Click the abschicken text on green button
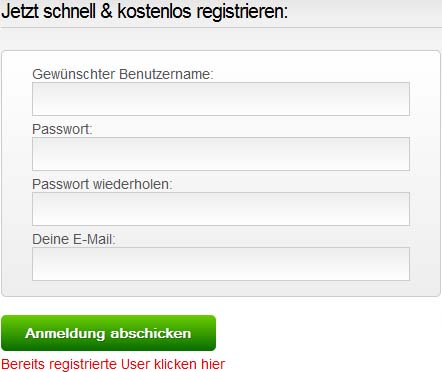Screen dimensions: 442x372 tap(151, 333)
